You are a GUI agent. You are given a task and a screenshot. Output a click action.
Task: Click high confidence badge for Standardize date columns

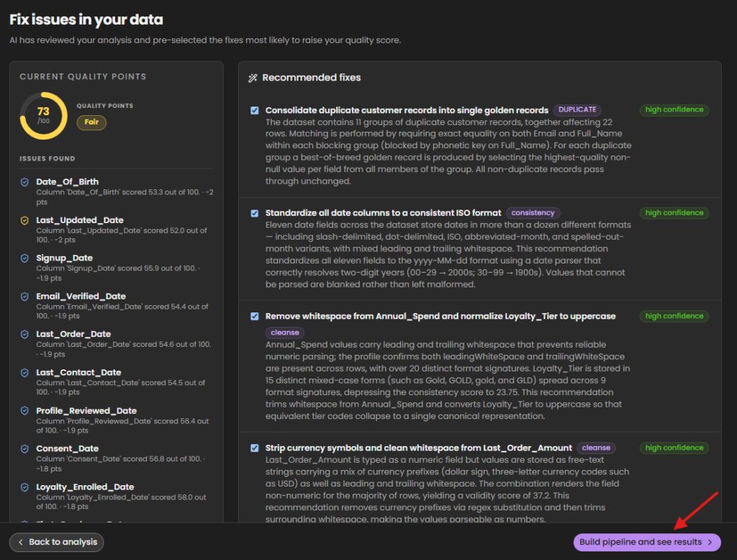coord(674,212)
